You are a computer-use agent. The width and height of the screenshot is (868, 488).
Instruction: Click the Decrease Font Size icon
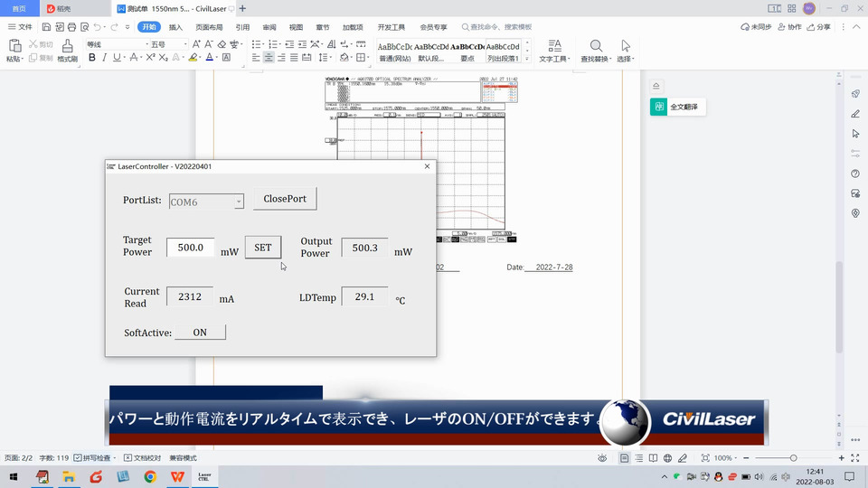pyautogui.click(x=209, y=44)
